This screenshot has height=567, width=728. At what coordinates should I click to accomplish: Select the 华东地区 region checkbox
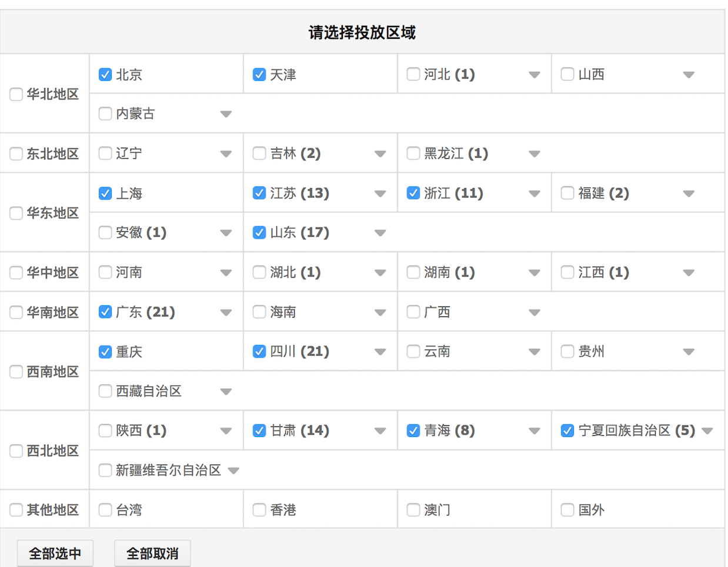click(x=16, y=213)
